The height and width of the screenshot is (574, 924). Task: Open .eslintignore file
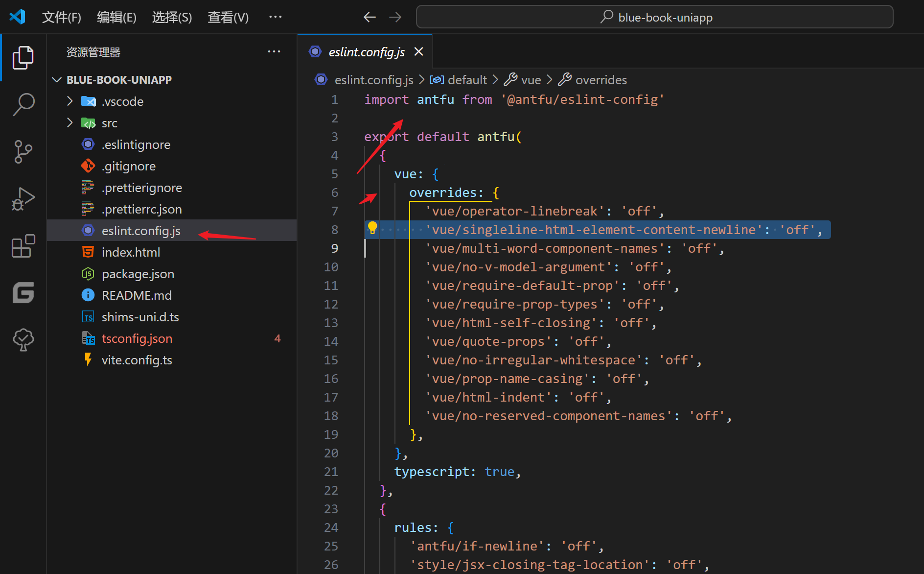coord(172,144)
